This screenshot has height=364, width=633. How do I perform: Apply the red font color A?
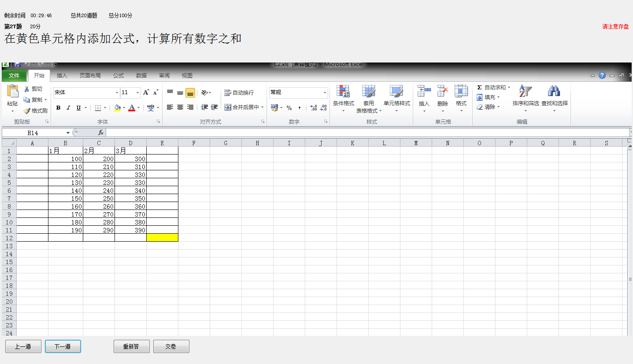132,108
